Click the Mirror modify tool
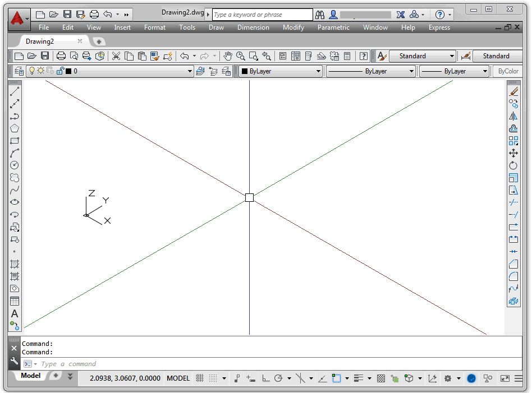The image size is (532, 393). coord(513,116)
